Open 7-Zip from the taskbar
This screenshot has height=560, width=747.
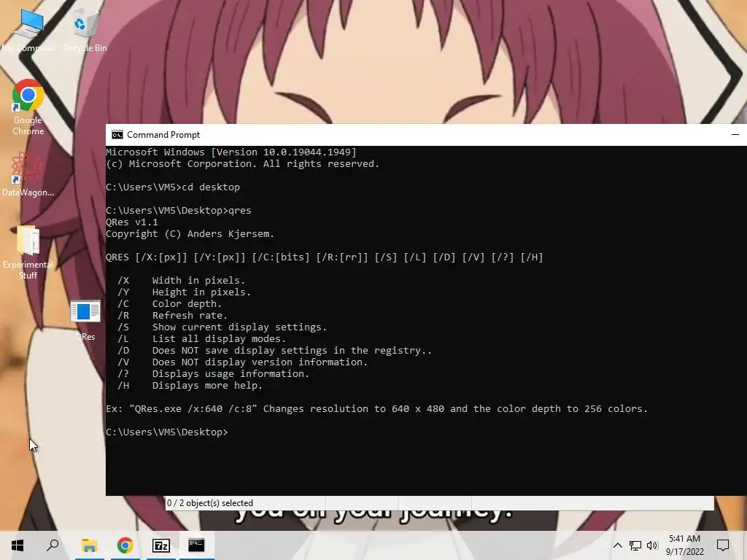pos(161,545)
